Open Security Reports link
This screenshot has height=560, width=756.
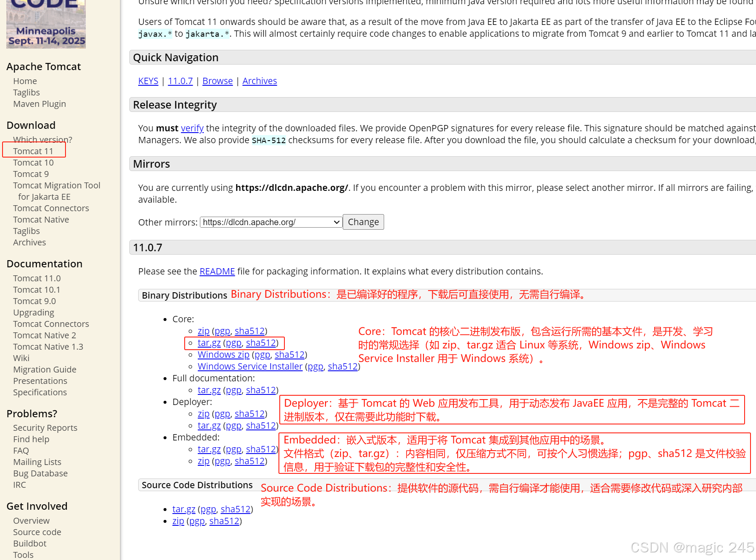point(45,428)
